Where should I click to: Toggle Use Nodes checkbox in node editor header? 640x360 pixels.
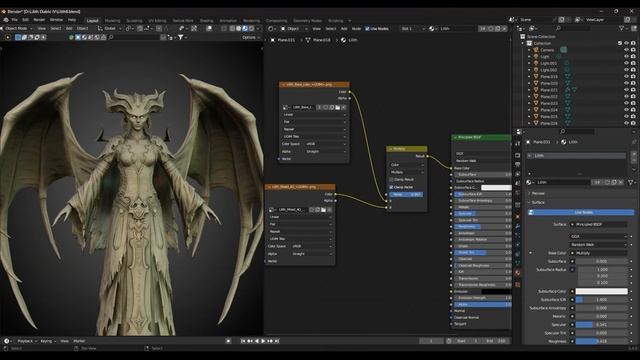367,29
